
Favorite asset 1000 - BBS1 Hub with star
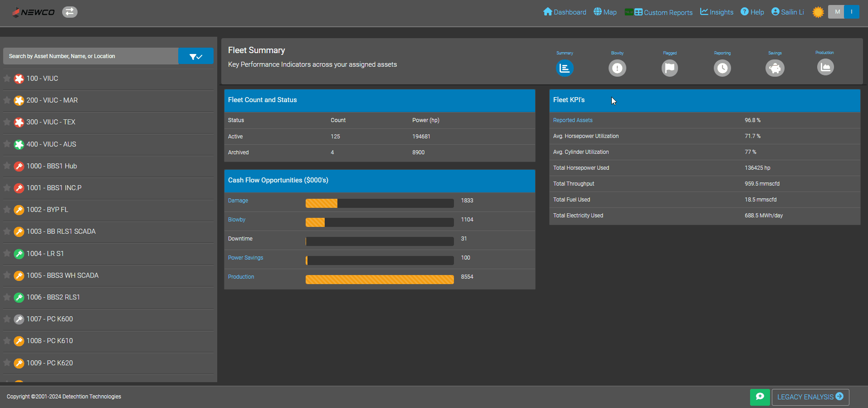pyautogui.click(x=7, y=166)
